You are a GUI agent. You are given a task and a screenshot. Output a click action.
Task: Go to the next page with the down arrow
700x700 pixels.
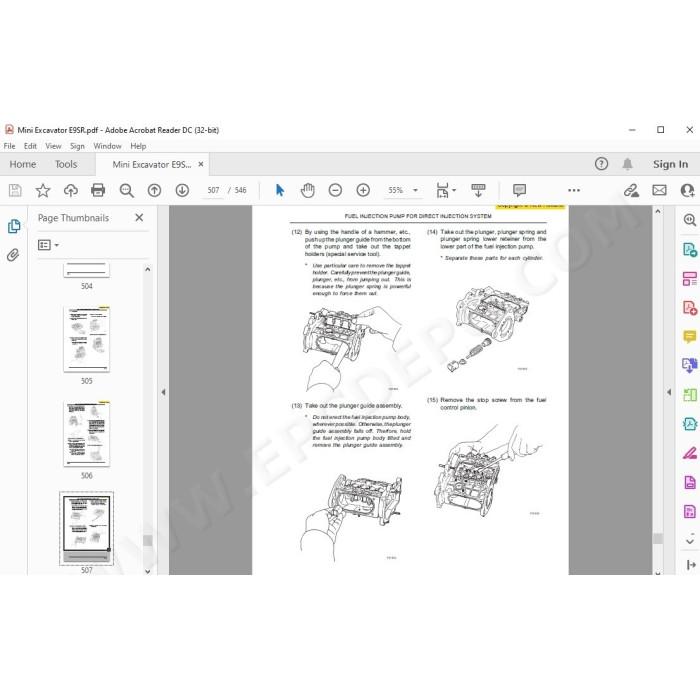click(x=182, y=191)
